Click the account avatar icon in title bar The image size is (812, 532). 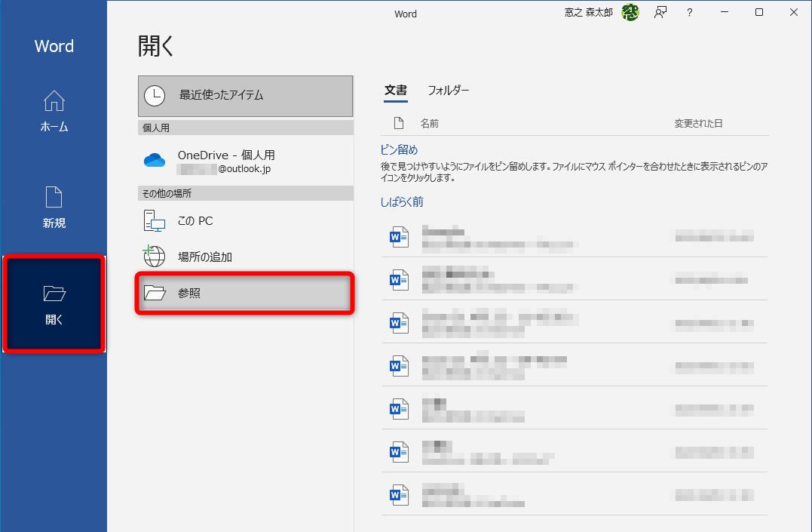point(630,13)
